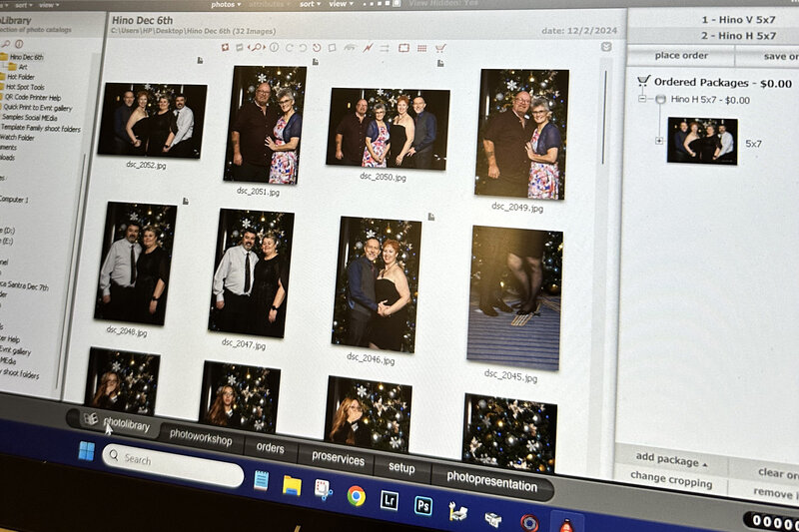The image size is (799, 532).
Task: Click the ordered 5x7 photo thumbnail
Action: [703, 141]
